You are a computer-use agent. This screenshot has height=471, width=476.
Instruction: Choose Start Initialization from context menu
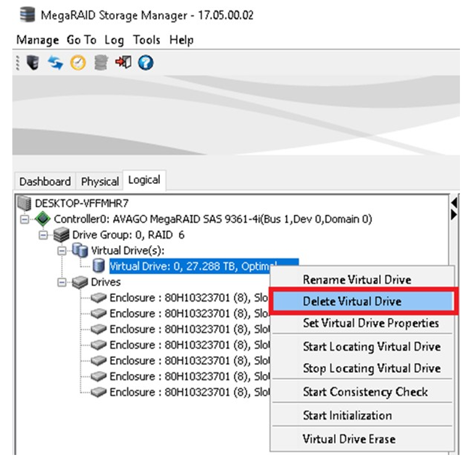(x=362, y=415)
